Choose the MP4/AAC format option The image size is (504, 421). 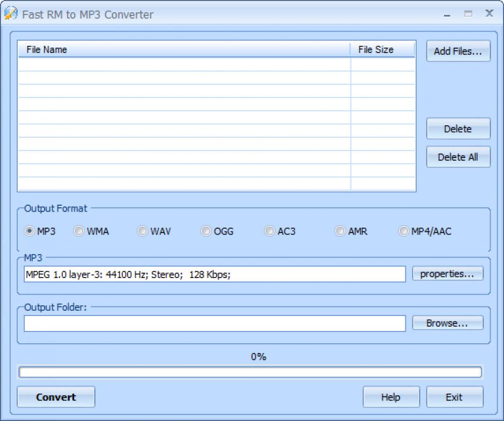(403, 231)
